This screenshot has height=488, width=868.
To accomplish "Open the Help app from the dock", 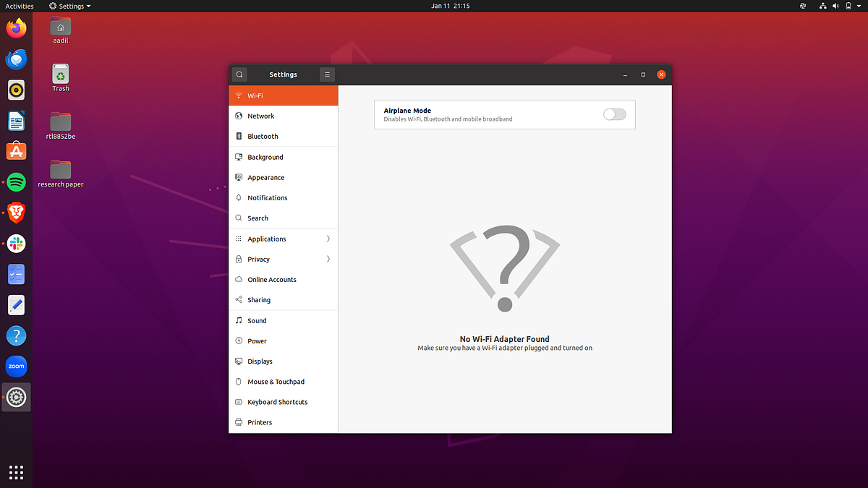I will tap(16, 335).
